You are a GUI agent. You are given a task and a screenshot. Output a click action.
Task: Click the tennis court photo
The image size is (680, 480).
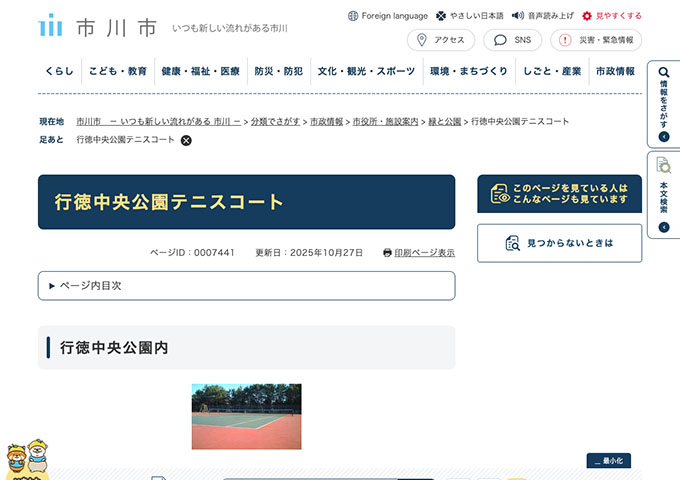click(x=246, y=416)
